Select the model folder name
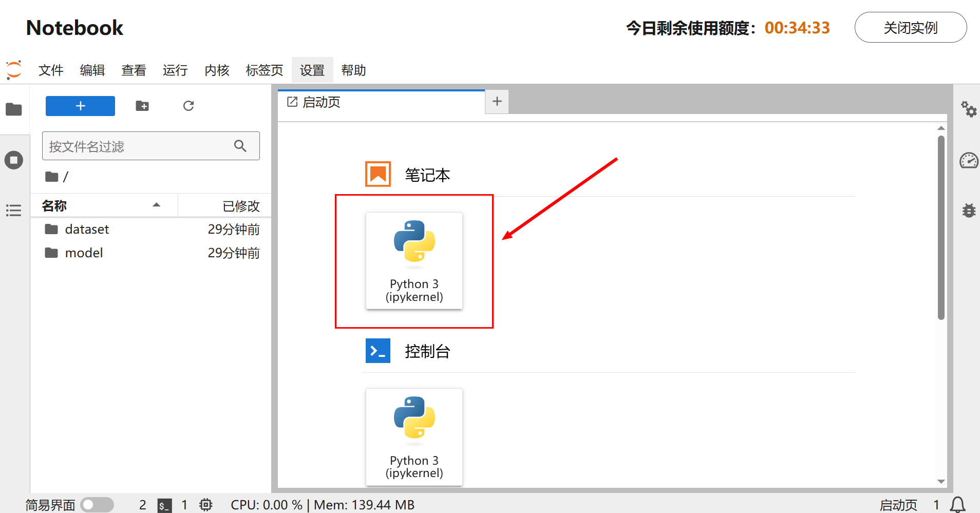 click(84, 253)
